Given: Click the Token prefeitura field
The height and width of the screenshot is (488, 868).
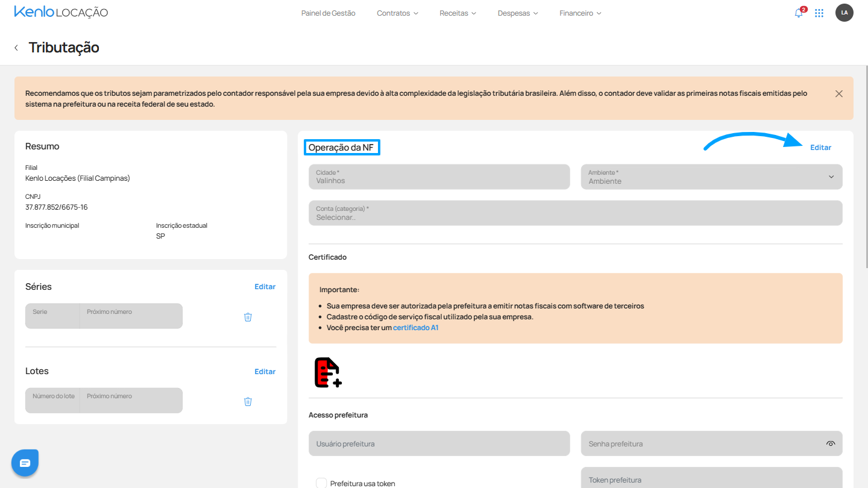Looking at the screenshot, I should tap(711, 478).
